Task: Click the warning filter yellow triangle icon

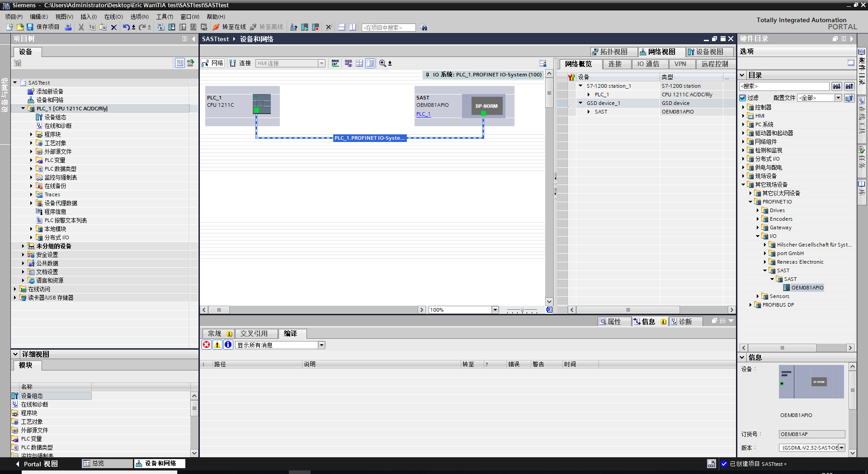Action: pos(217,345)
